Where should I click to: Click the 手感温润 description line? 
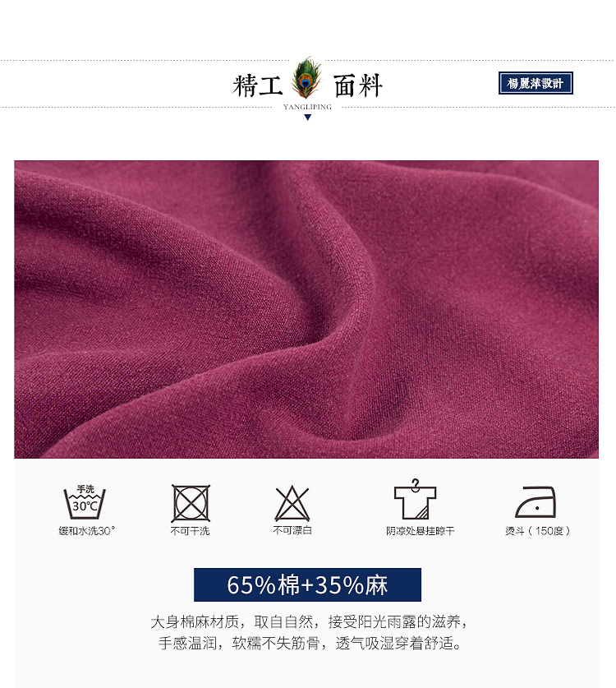pyautogui.click(x=310, y=644)
